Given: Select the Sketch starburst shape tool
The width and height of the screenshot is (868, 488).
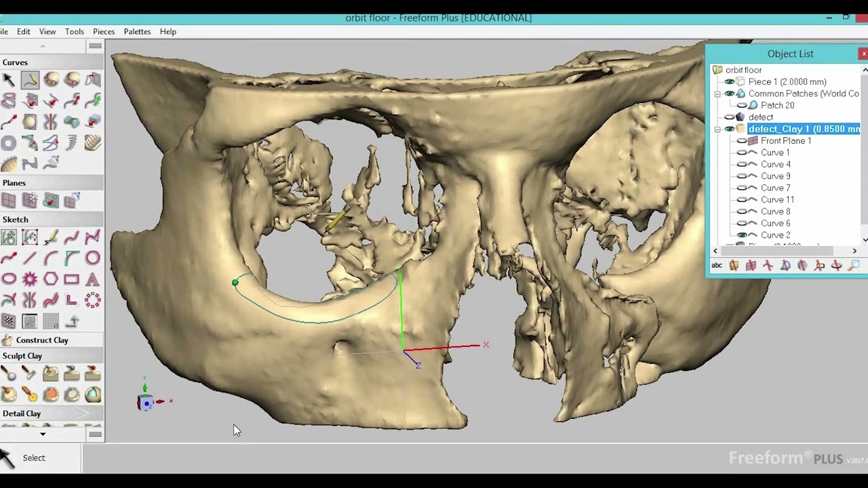Looking at the screenshot, I should click(30, 279).
